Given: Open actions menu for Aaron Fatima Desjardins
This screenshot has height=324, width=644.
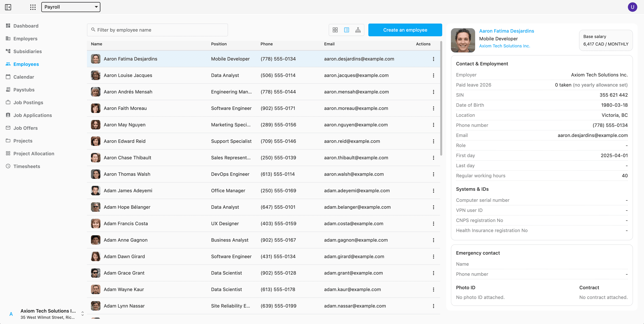Looking at the screenshot, I should click(433, 59).
